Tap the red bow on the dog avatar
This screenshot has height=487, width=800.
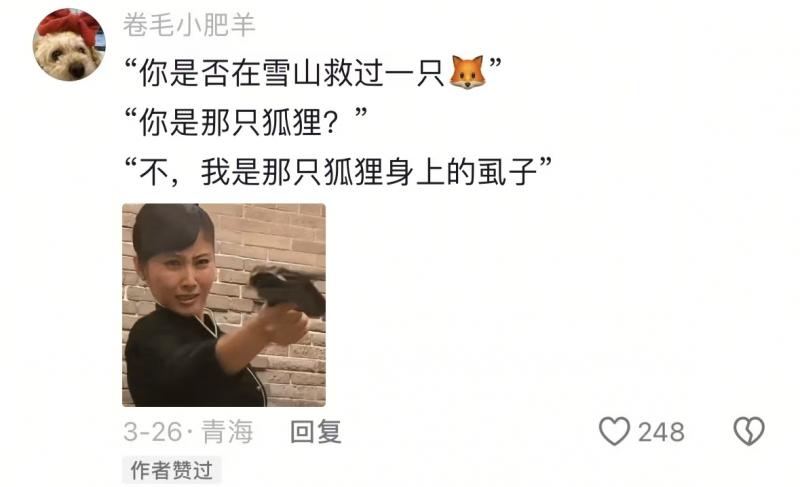pos(68,22)
